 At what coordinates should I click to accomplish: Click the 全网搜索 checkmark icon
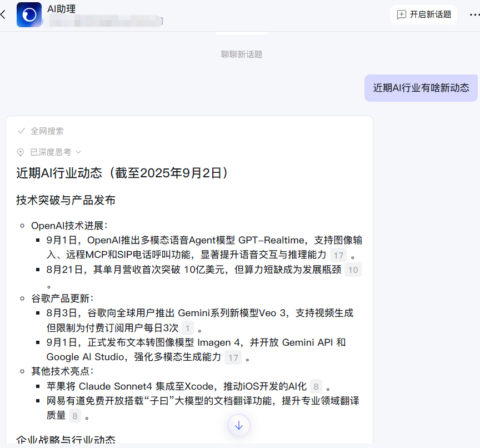(x=21, y=131)
